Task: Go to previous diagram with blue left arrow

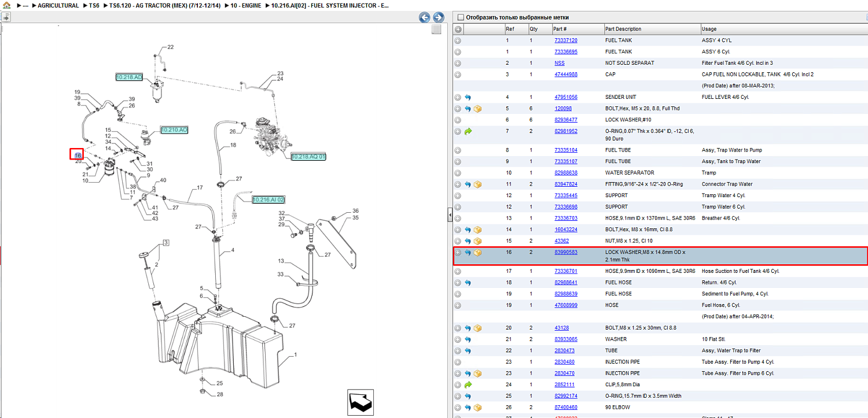Action: 425,17
